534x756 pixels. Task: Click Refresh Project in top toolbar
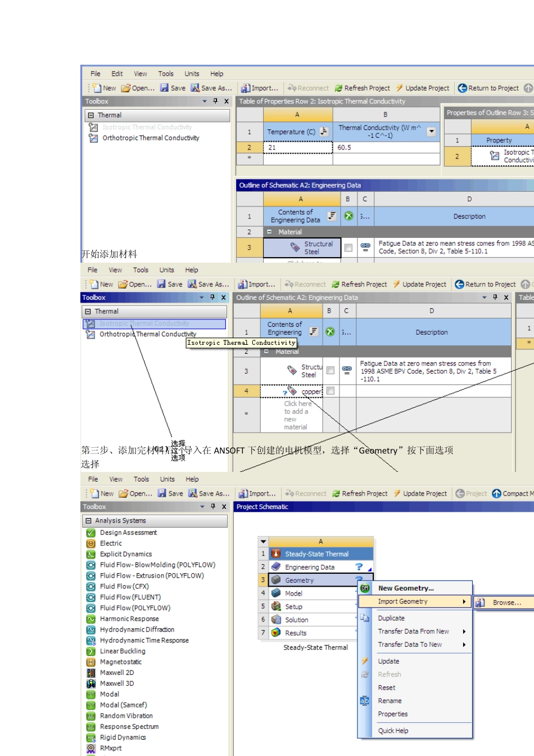[362, 88]
